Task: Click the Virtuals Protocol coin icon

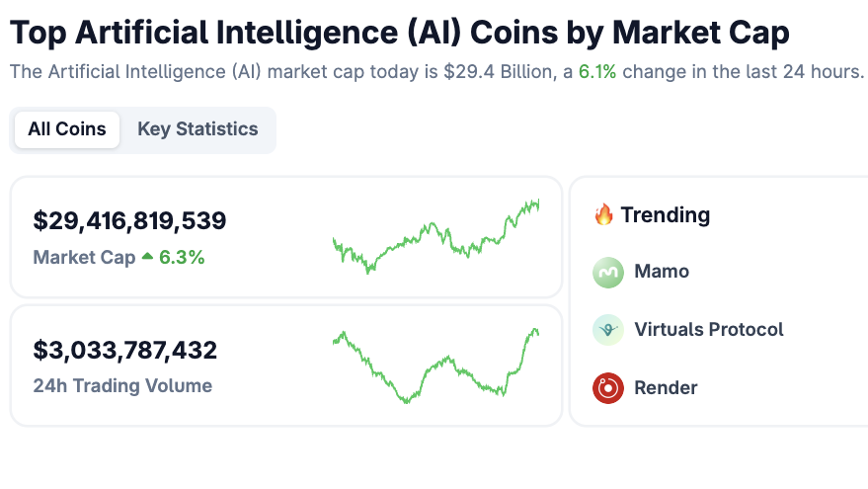Action: [608, 330]
